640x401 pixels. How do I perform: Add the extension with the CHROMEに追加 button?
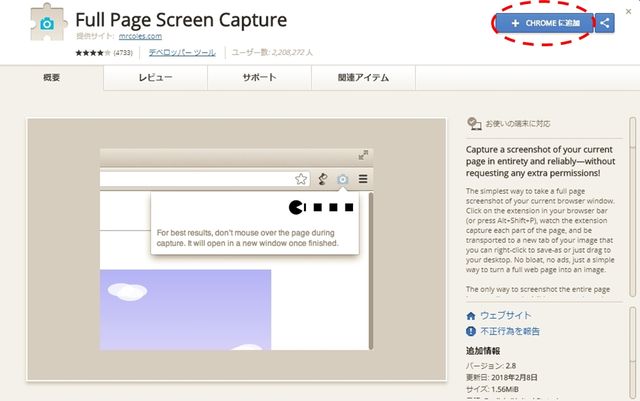[544, 23]
